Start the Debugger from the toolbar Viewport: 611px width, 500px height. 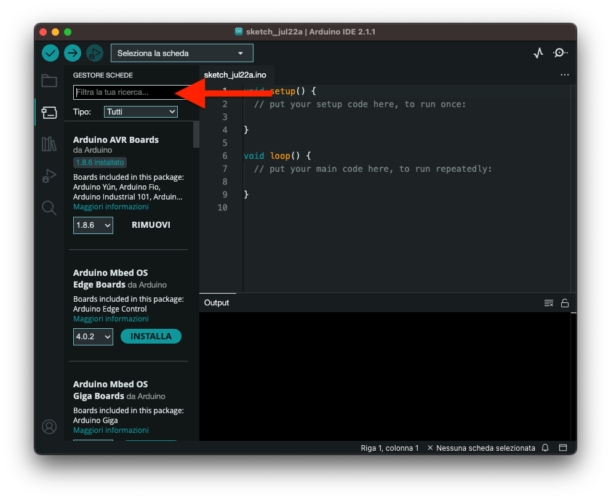pos(94,53)
